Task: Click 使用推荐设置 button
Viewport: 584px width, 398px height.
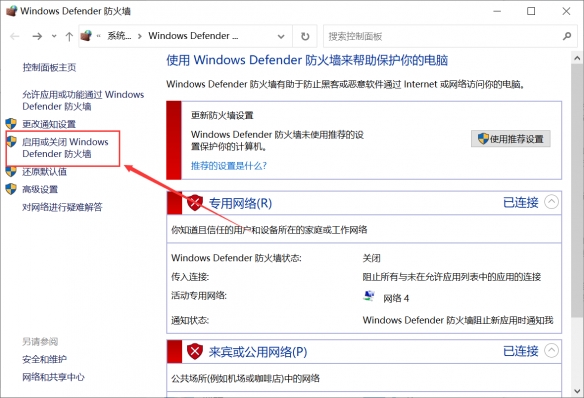Action: point(511,139)
